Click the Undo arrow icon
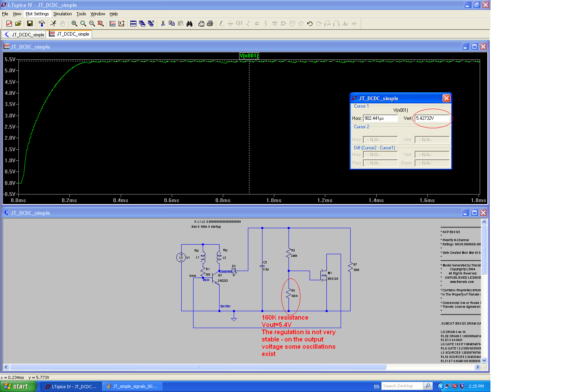569x392 pixels. pos(310,24)
